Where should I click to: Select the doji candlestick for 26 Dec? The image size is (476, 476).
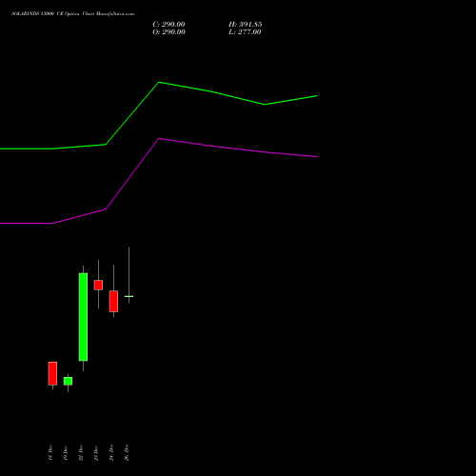[x=129, y=296]
